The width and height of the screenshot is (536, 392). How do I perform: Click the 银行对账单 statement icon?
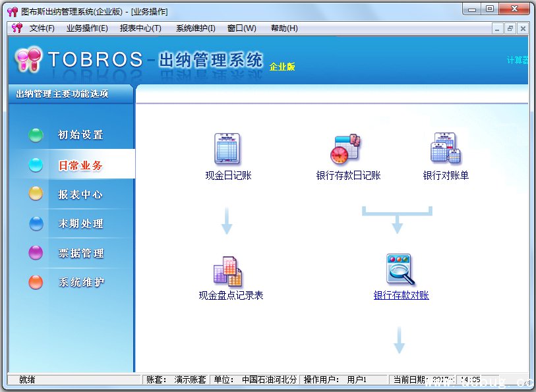coord(445,149)
